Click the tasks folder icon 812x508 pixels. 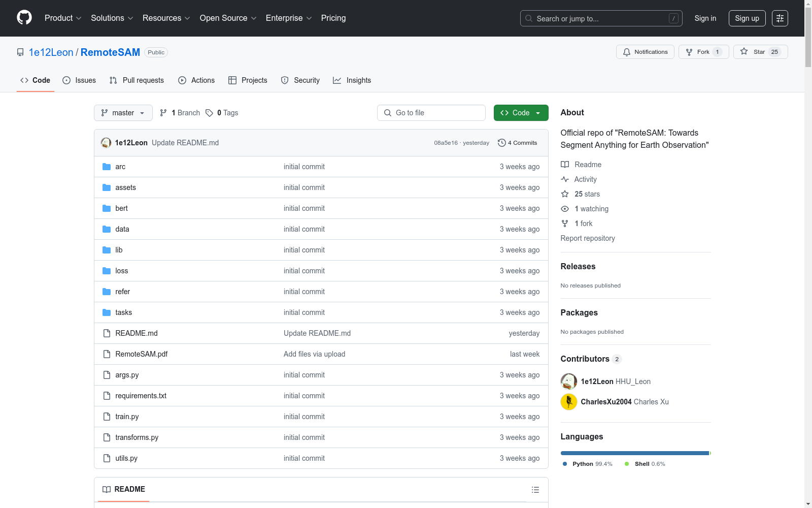click(x=107, y=312)
